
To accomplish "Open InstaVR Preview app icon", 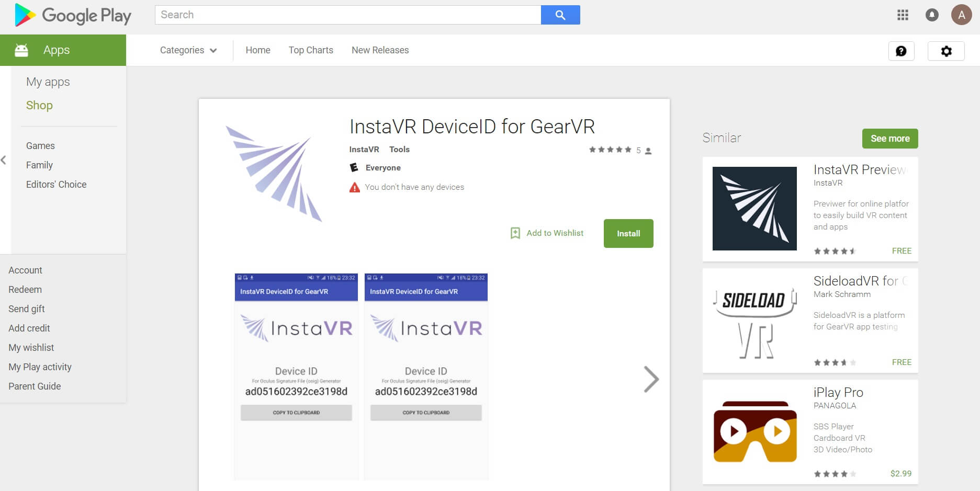I will tap(754, 209).
